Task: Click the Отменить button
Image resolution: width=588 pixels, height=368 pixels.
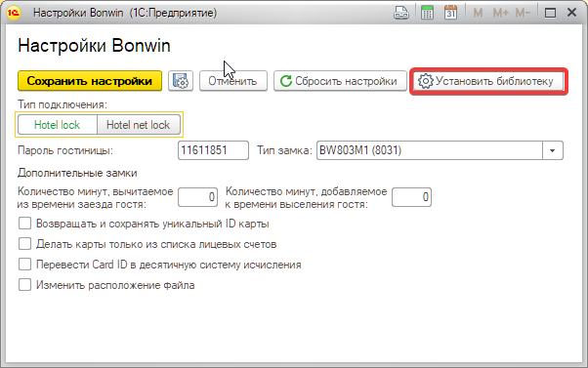Action: click(x=232, y=81)
